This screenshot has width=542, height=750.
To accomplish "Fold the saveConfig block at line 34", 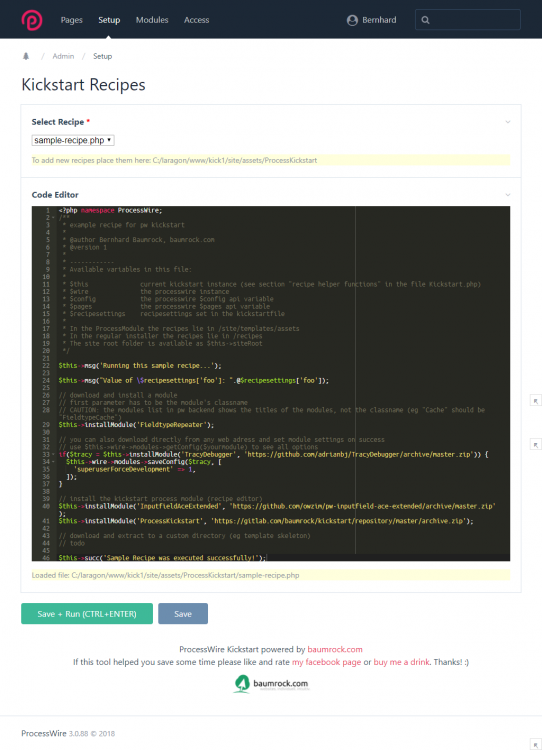I will point(53,462).
